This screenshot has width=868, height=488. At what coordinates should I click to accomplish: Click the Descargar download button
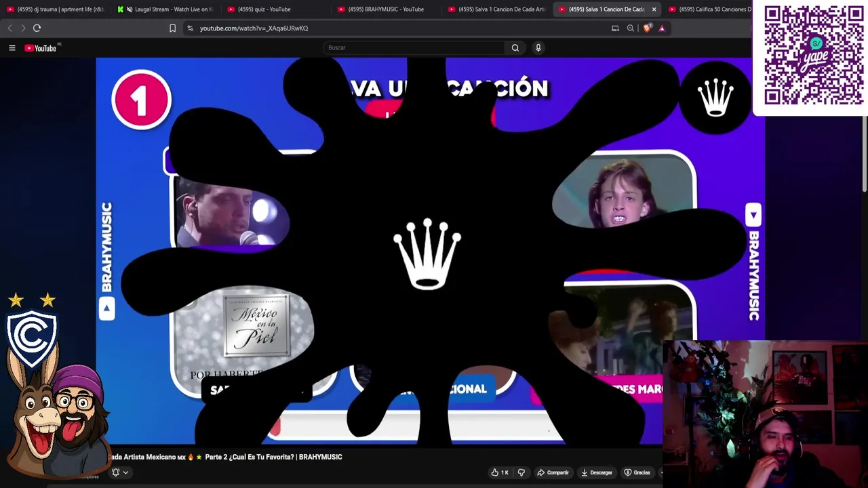597,472
